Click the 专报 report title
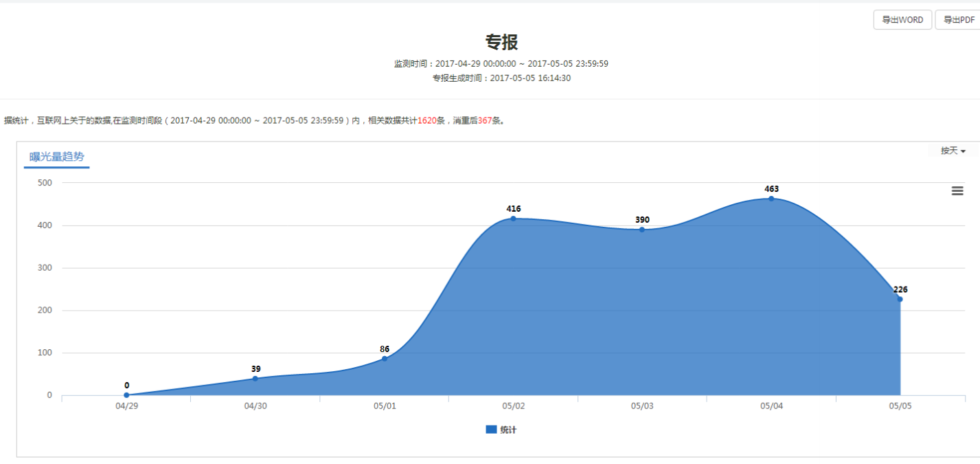The height and width of the screenshot is (464, 980). click(502, 43)
